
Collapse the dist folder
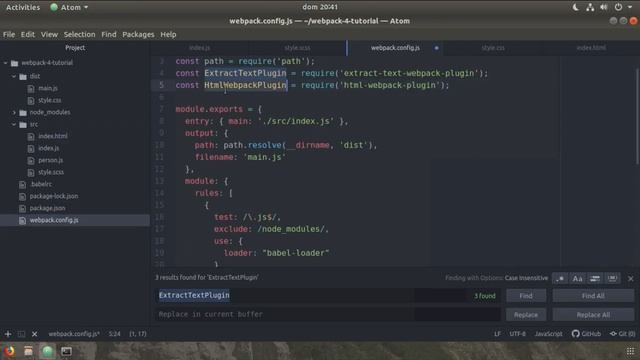[x=14, y=76]
